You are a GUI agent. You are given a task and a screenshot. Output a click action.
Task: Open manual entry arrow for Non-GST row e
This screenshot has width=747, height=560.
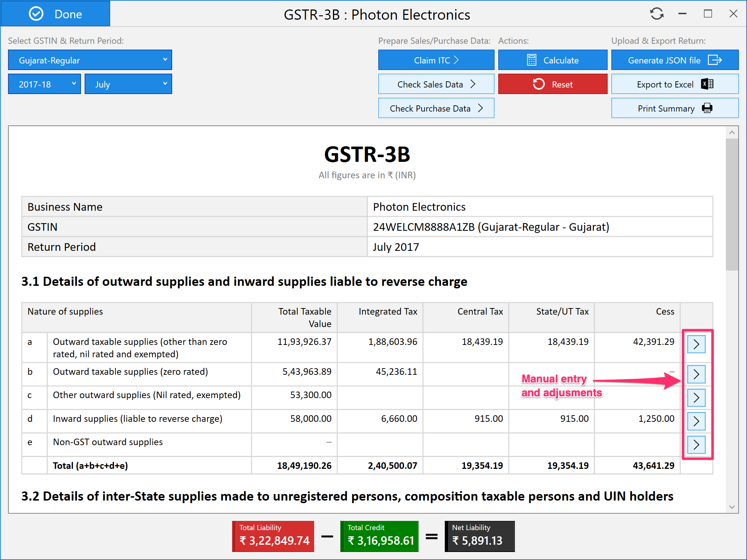[x=696, y=445]
